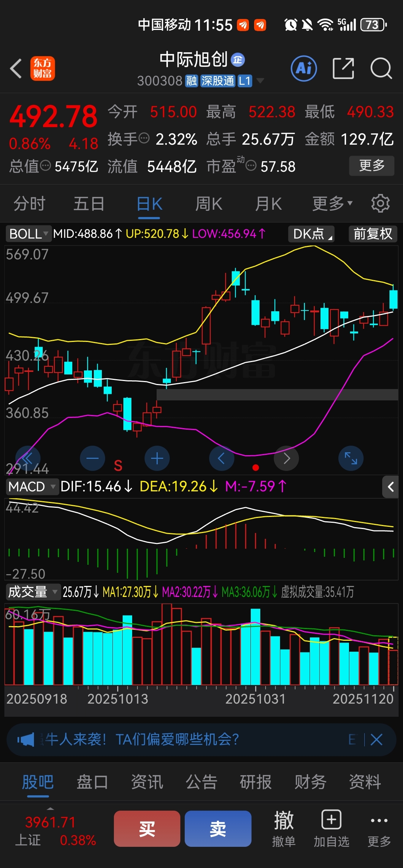The image size is (403, 868).
Task: Tap the 20251031 date label
Action: (255, 699)
